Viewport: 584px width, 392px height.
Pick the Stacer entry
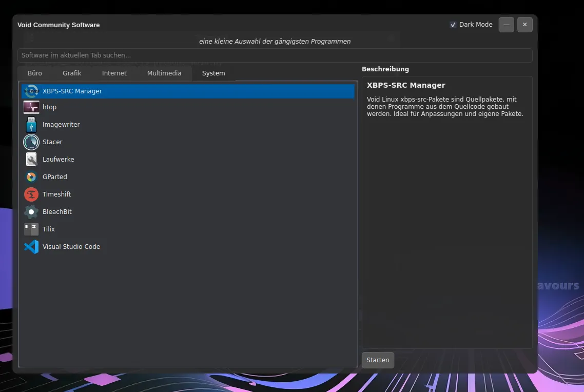pos(188,142)
